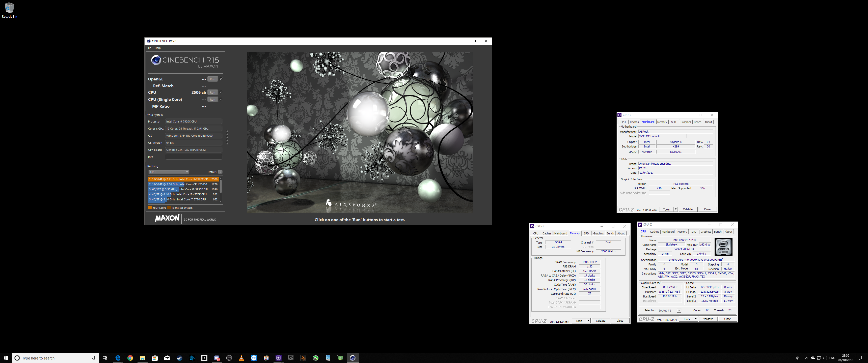Click the ENG language indicator in the tray

point(832,358)
